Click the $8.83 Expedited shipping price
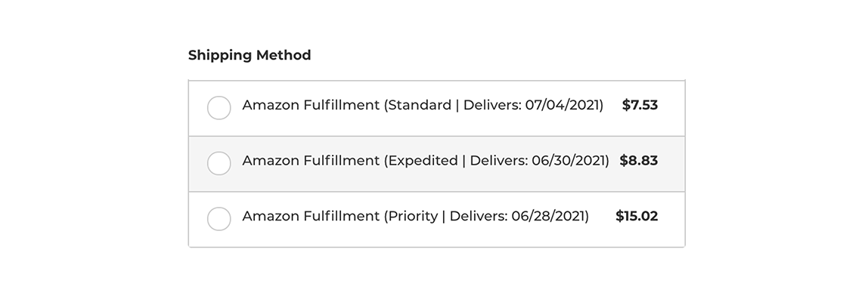Viewport: 868px width, 302px height. click(x=638, y=161)
